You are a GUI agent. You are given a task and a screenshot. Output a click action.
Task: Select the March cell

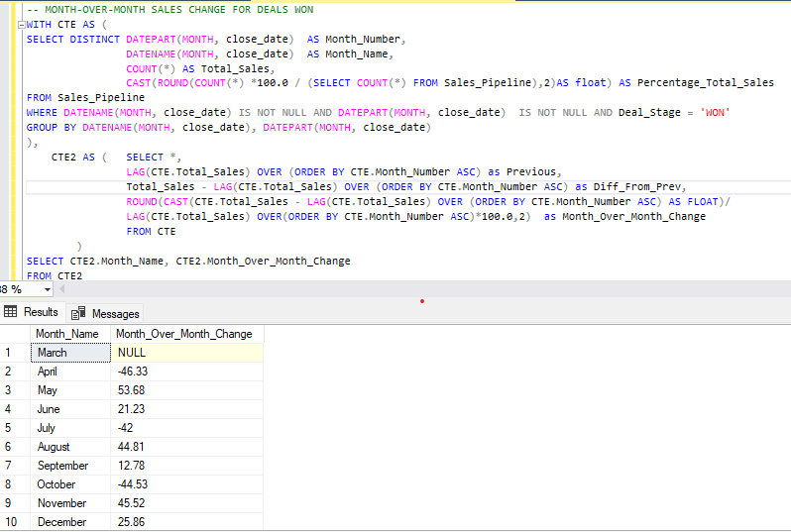point(70,353)
